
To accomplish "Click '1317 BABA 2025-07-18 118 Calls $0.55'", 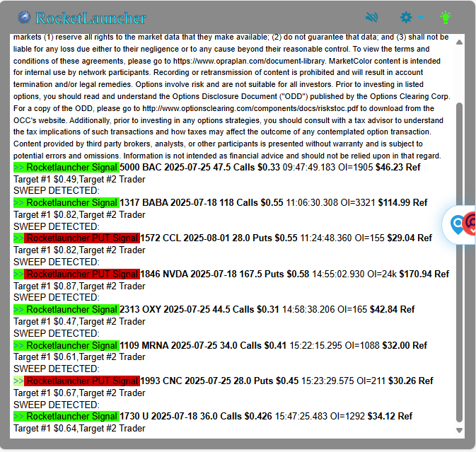I will (x=202, y=203).
